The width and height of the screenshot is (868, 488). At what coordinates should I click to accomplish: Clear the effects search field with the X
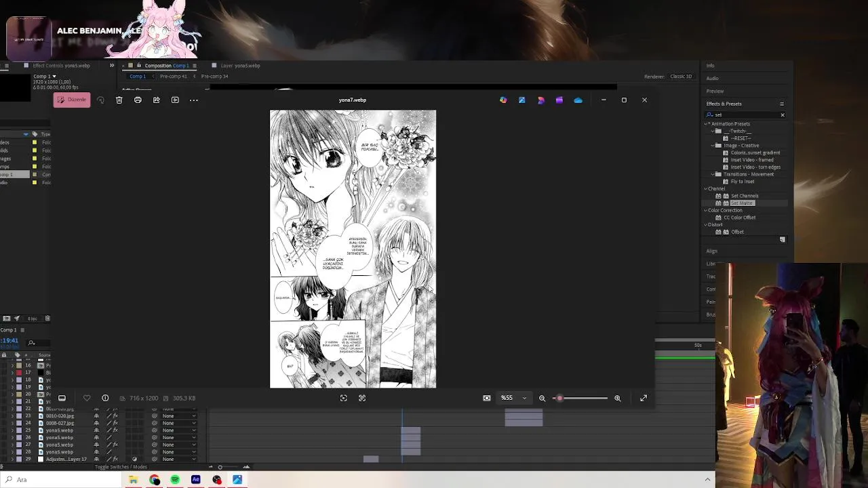coord(782,115)
